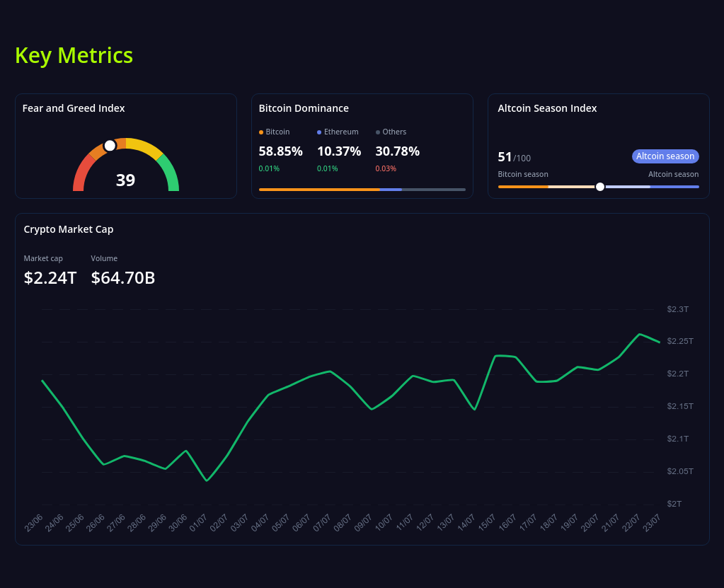Image resolution: width=724 pixels, height=588 pixels.
Task: Click the Volume label
Action: pyautogui.click(x=104, y=258)
